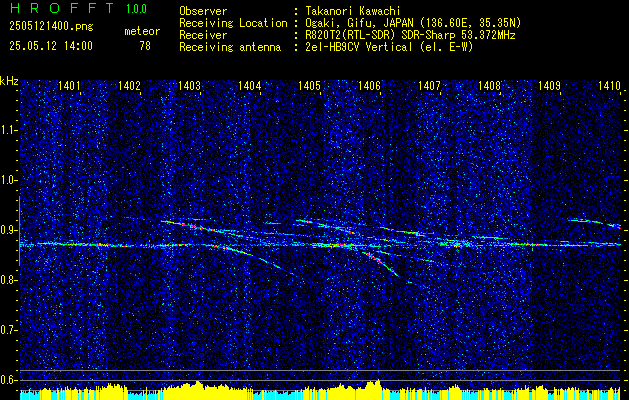Screen dimensions: 629x400
Task: Click the meteor count 78
Action: click(145, 46)
